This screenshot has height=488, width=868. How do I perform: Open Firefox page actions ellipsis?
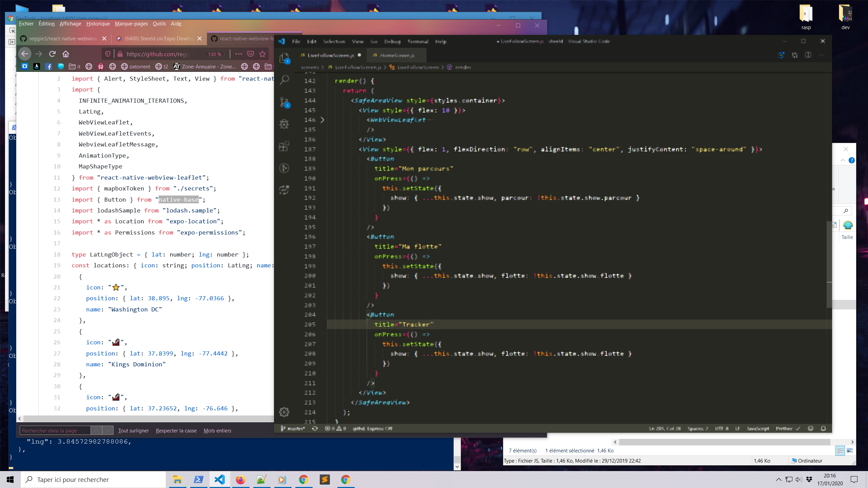click(x=239, y=54)
